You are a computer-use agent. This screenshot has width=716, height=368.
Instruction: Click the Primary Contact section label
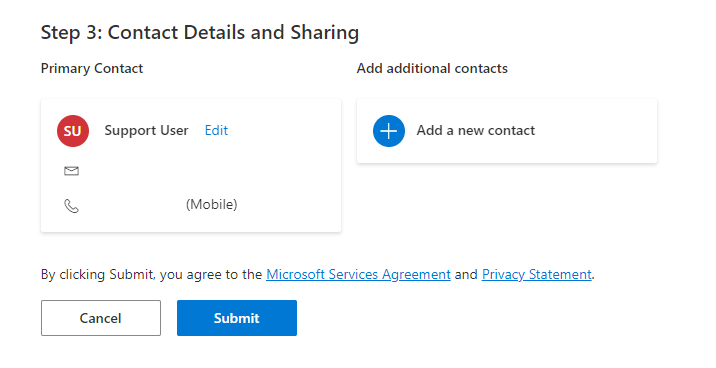click(92, 68)
